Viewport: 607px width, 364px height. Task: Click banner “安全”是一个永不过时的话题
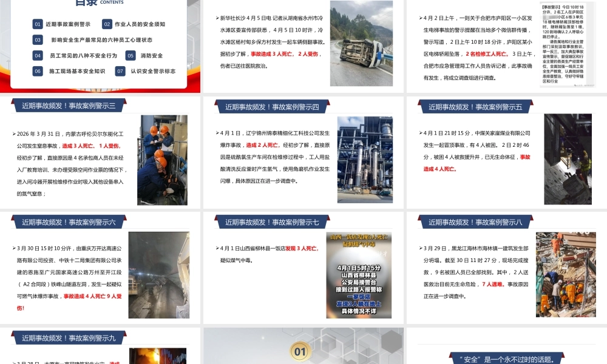tap(506, 359)
